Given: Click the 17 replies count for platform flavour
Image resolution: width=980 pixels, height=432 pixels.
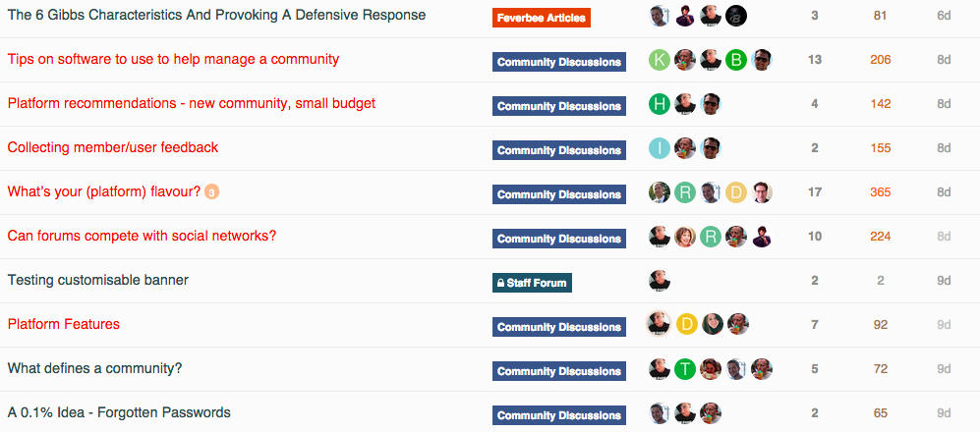Looking at the screenshot, I should pos(815,192).
